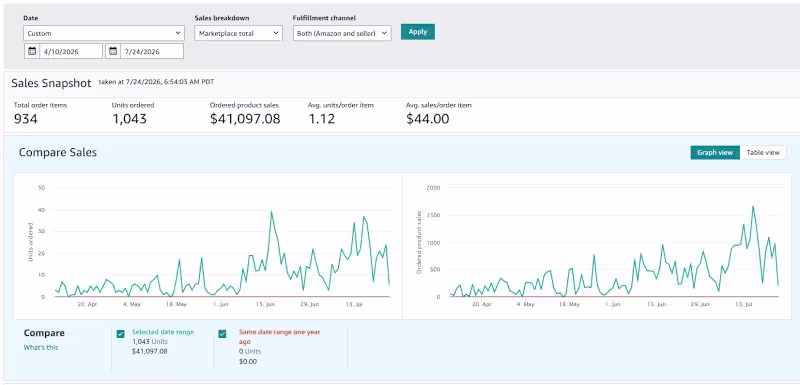Open the Fulfillment channel dropdown
This screenshot has height=385, width=800.
[x=342, y=33]
